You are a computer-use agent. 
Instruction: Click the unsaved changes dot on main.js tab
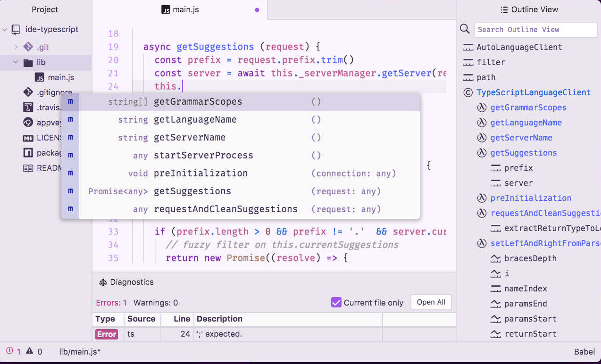pos(257,9)
